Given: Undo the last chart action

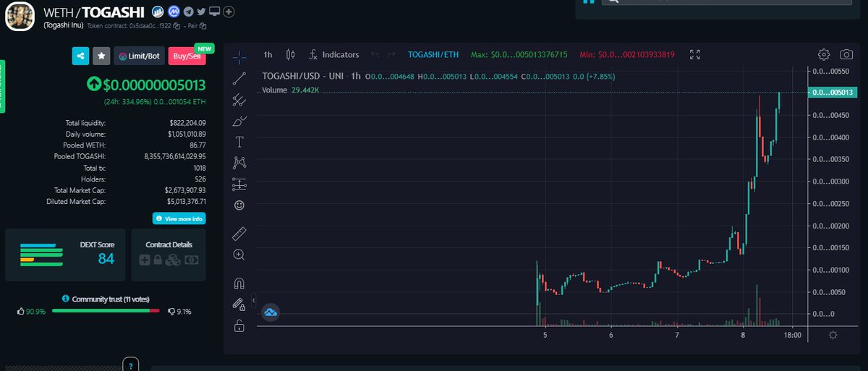Looking at the screenshot, I should tap(374, 54).
